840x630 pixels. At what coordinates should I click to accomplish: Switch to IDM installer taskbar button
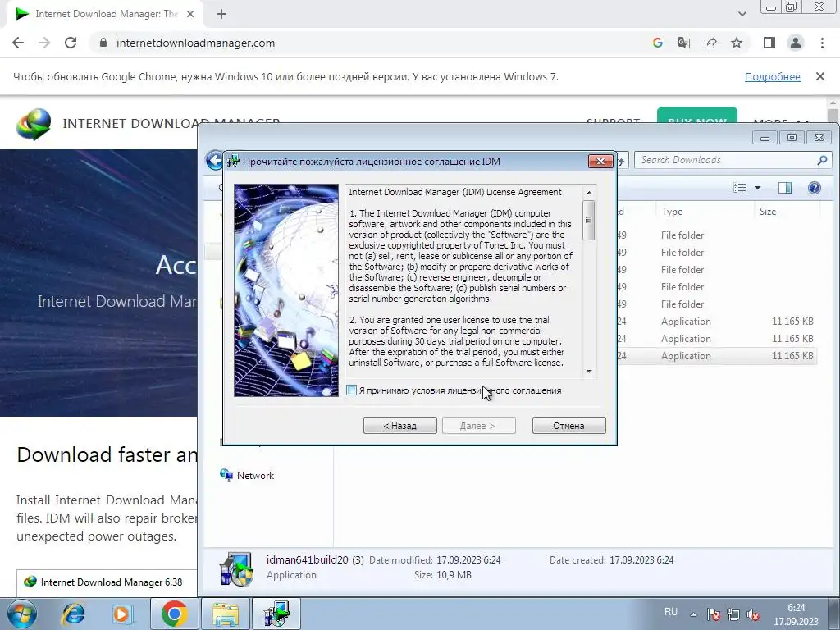tap(276, 614)
